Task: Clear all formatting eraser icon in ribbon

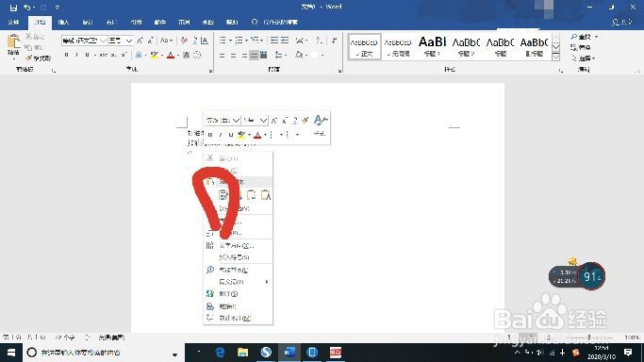Action: (x=184, y=41)
